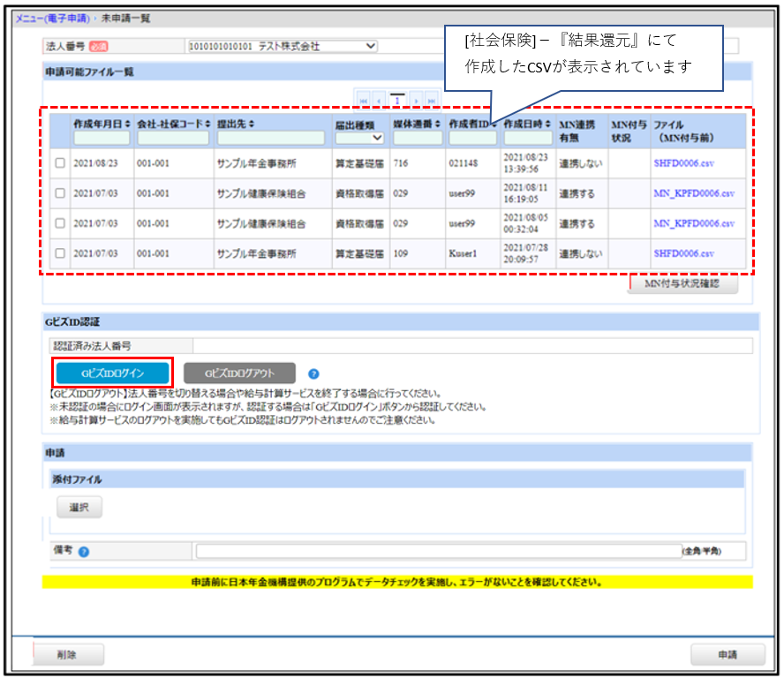Open MN_KPFD0006.csv dated 2021/08/11
Image resolution: width=784 pixels, height=678 pixels.
[694, 193]
